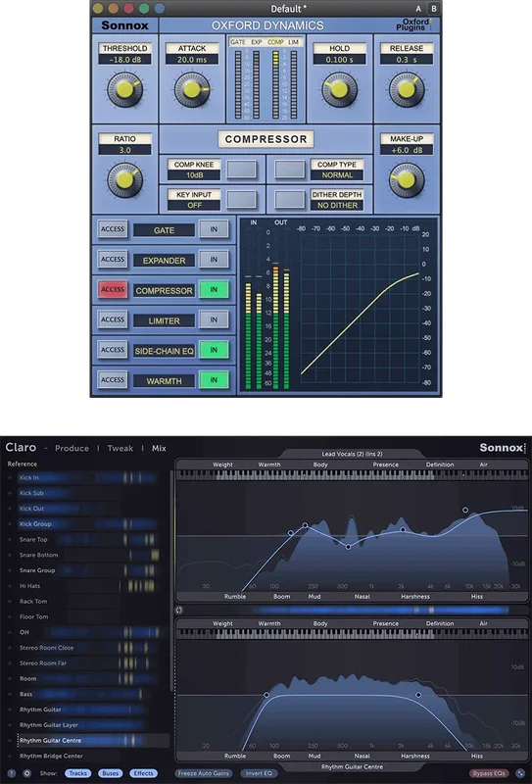Click Invert EQ button
The image size is (532, 784).
tap(259, 773)
